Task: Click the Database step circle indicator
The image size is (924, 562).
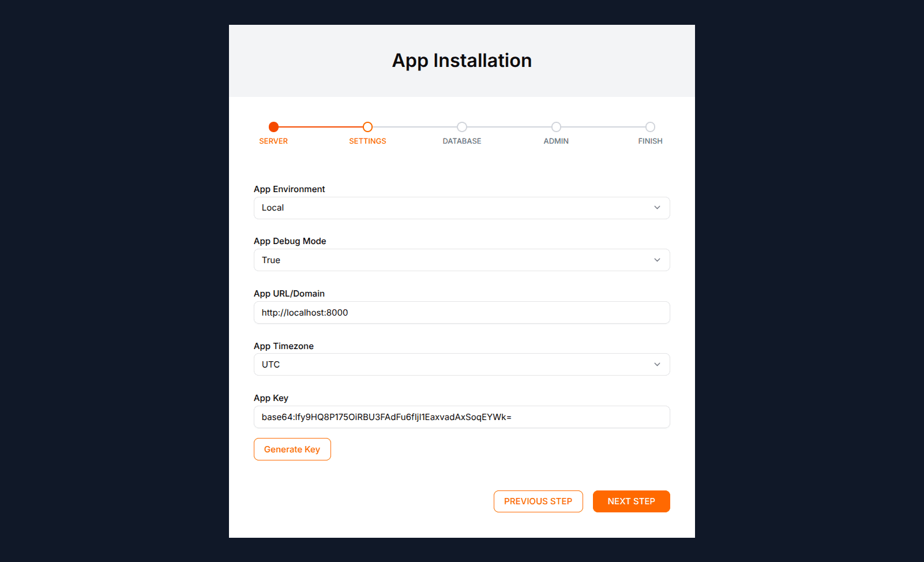Action: pyautogui.click(x=462, y=127)
